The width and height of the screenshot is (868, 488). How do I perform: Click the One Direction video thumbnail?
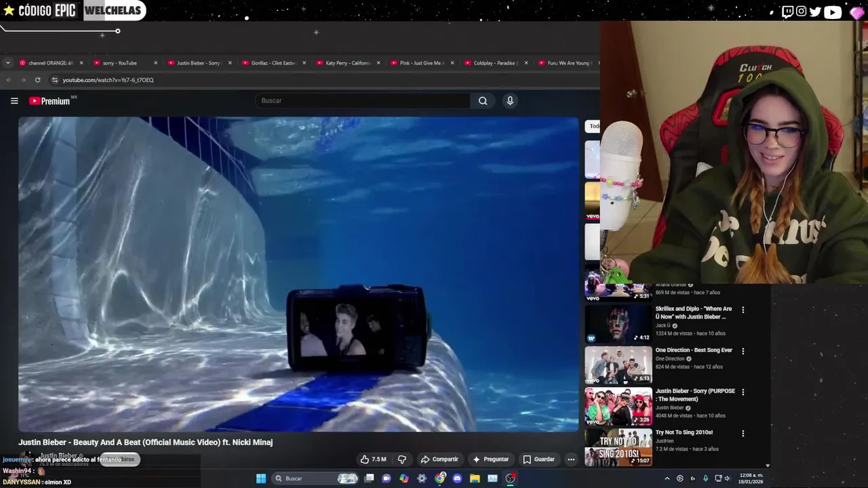coord(618,365)
